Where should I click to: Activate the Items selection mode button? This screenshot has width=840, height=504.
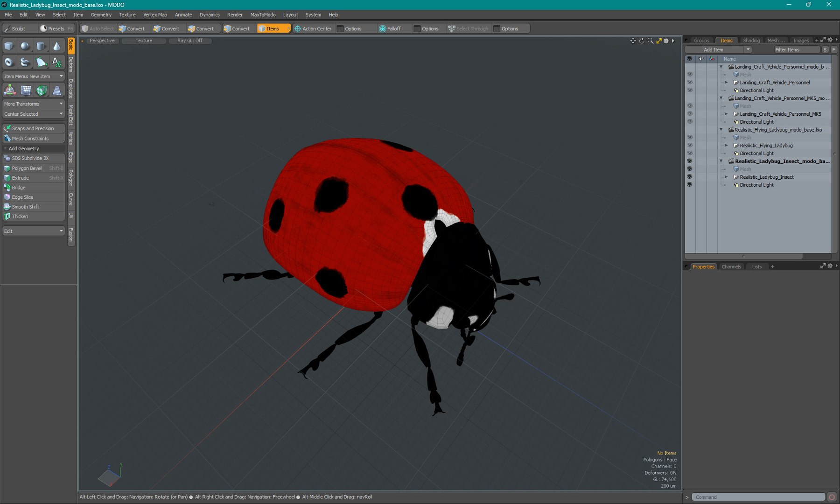[x=273, y=28]
